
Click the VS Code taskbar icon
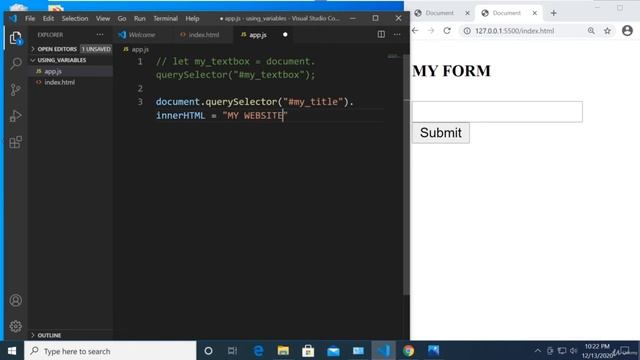click(383, 351)
